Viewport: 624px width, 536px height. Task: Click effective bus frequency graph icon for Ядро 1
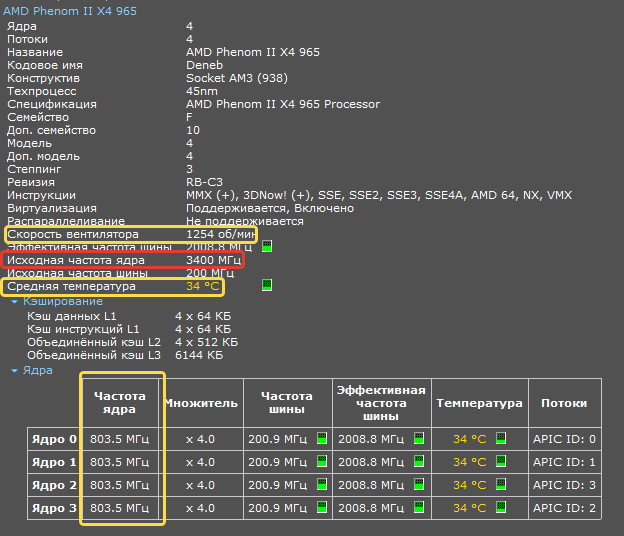[419, 461]
